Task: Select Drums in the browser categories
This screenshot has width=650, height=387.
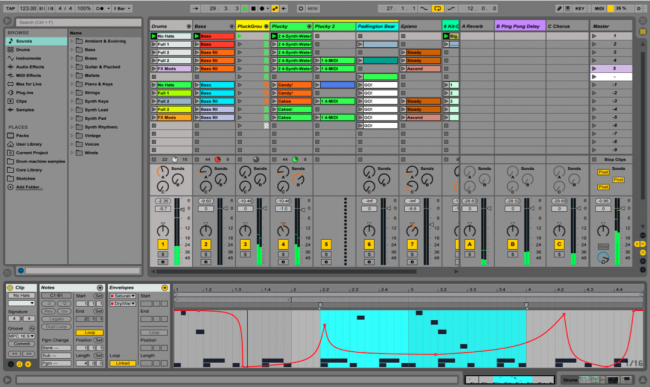Action: (x=36, y=50)
